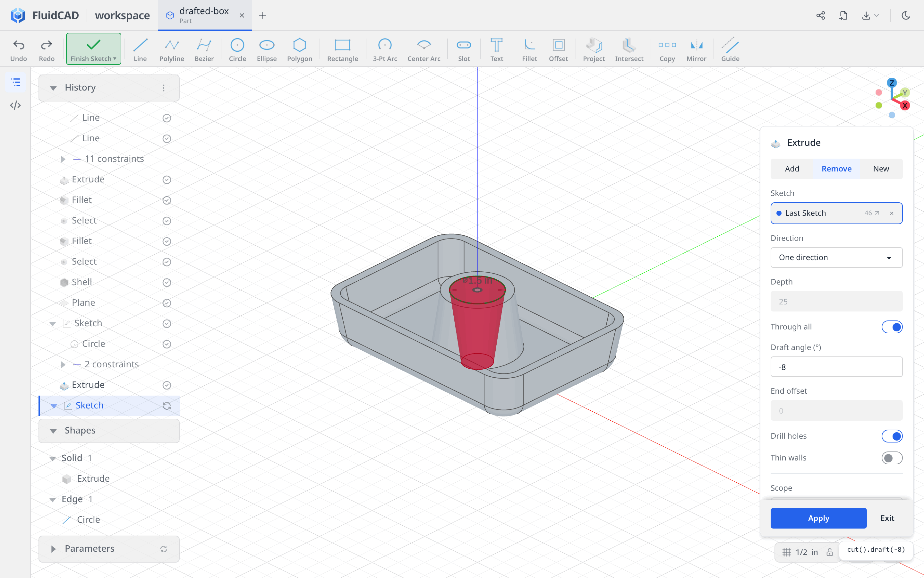924x578 pixels.
Task: Toggle the grid snap lock icon
Action: [x=829, y=552]
